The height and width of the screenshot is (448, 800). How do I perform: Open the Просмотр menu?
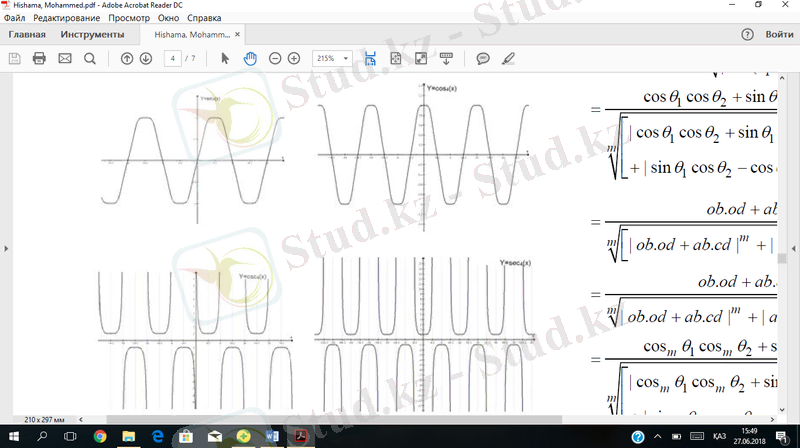pos(129,18)
